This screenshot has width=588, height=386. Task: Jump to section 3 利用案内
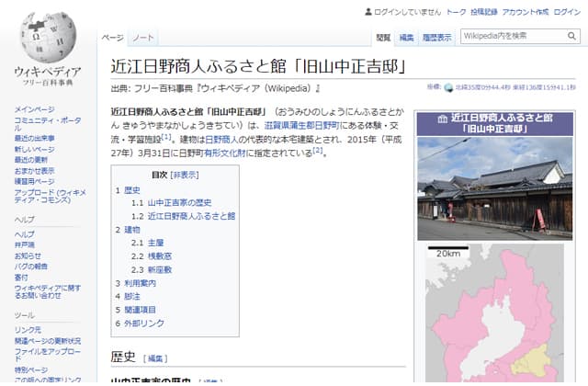136,283
